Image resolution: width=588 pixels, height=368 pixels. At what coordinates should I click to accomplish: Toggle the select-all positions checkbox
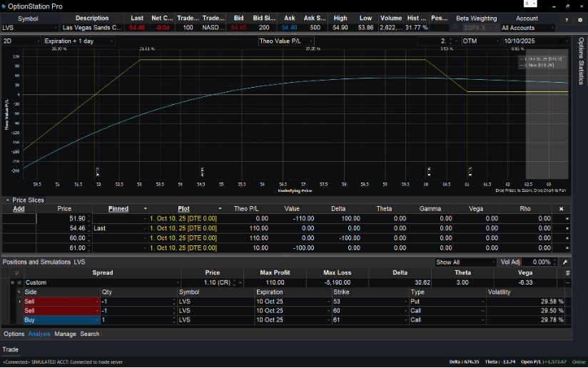tap(17, 273)
